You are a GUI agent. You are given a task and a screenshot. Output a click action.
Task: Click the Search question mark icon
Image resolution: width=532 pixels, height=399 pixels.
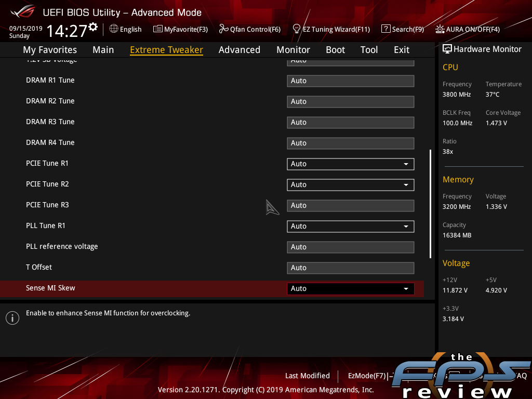(386, 29)
